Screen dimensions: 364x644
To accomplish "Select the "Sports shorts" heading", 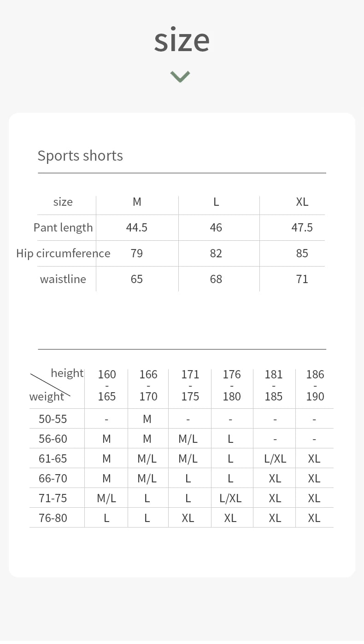I will (x=80, y=156).
